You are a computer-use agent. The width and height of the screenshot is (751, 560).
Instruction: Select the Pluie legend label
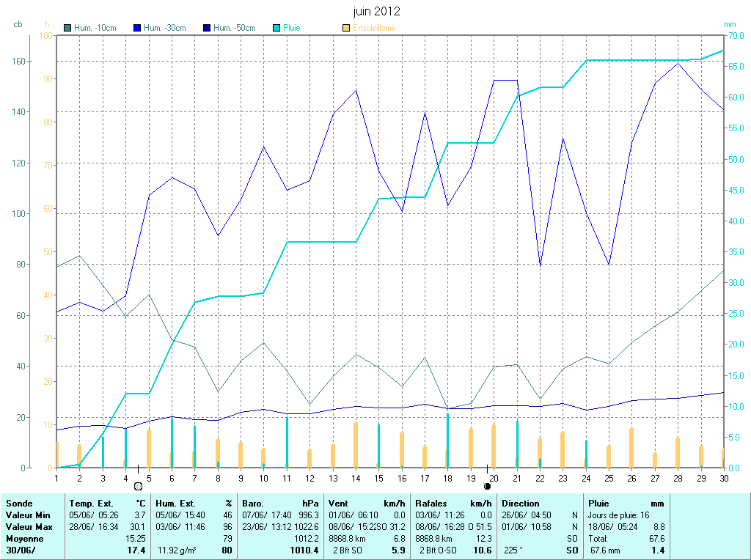pyautogui.click(x=291, y=28)
